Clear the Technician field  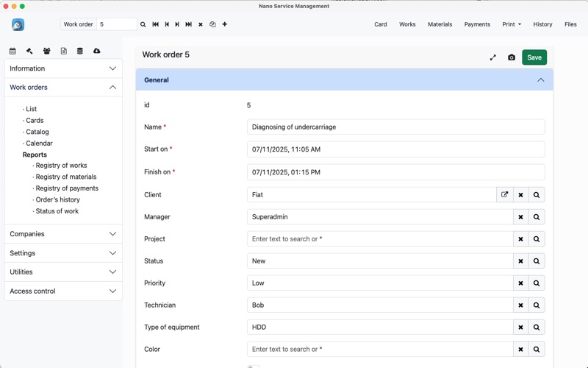[x=520, y=305]
